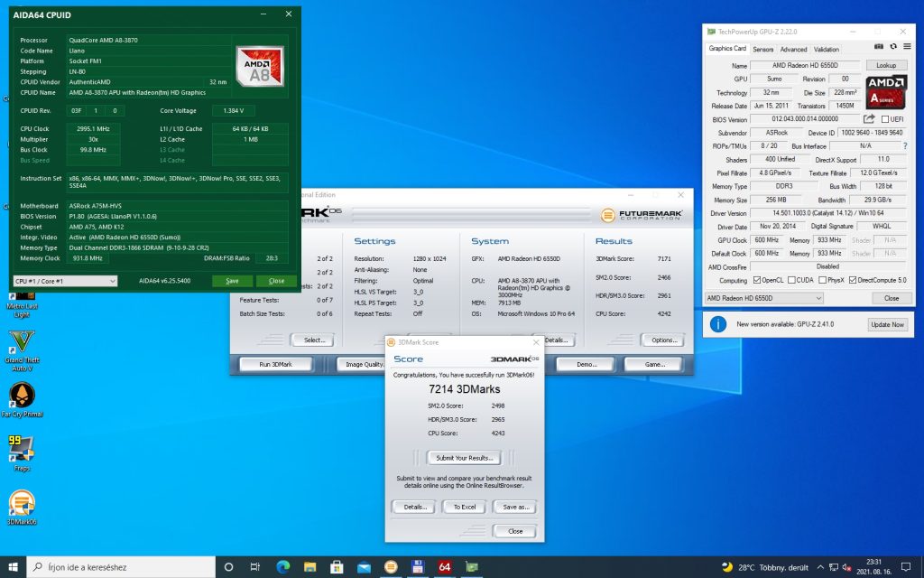Select the 3DMark06 desktop shortcut

22,508
